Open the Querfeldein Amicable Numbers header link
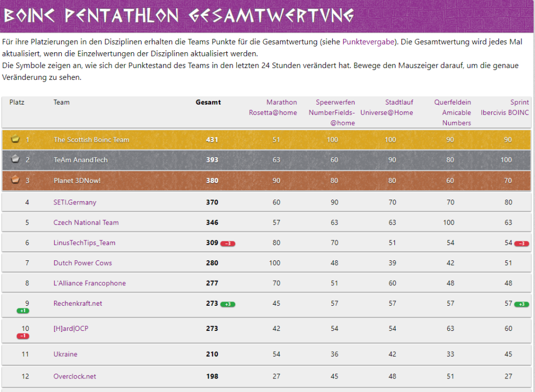This screenshot has height=392, width=535. click(452, 112)
